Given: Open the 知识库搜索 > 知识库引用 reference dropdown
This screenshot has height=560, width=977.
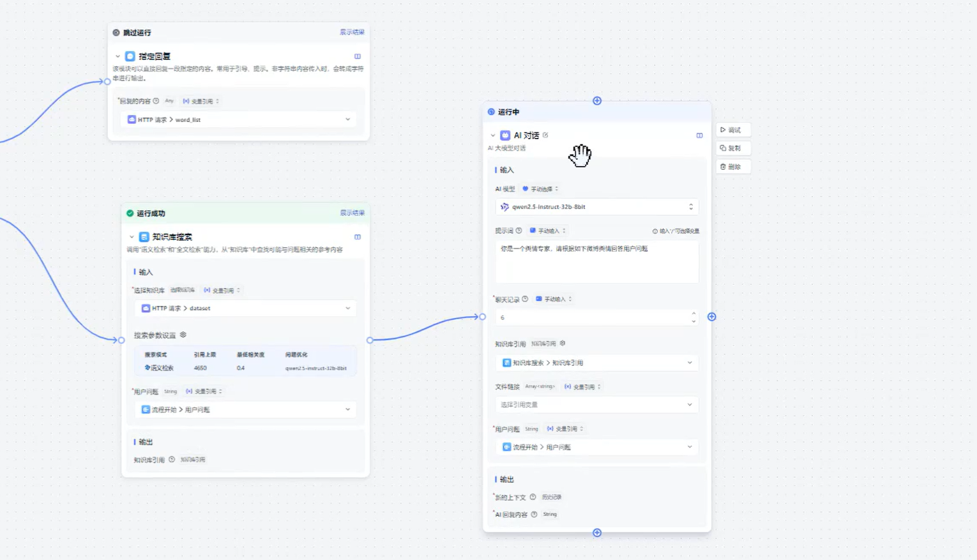Looking at the screenshot, I should (596, 363).
